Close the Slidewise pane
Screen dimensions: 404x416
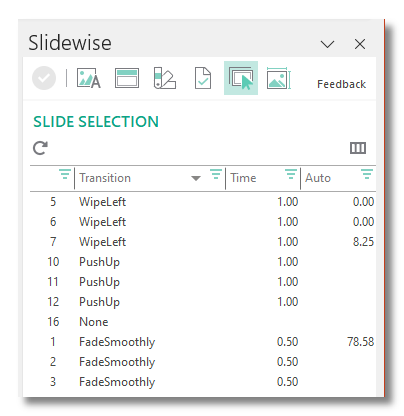pyautogui.click(x=360, y=44)
